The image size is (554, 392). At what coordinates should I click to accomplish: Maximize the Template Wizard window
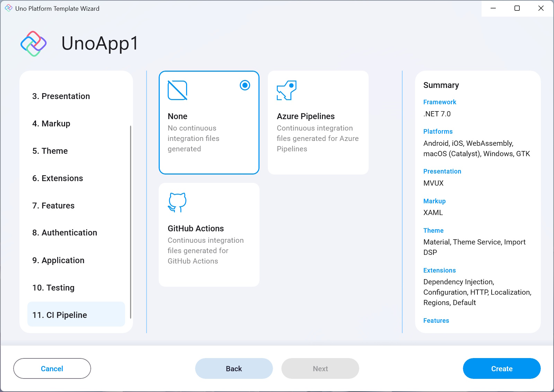coord(517,8)
